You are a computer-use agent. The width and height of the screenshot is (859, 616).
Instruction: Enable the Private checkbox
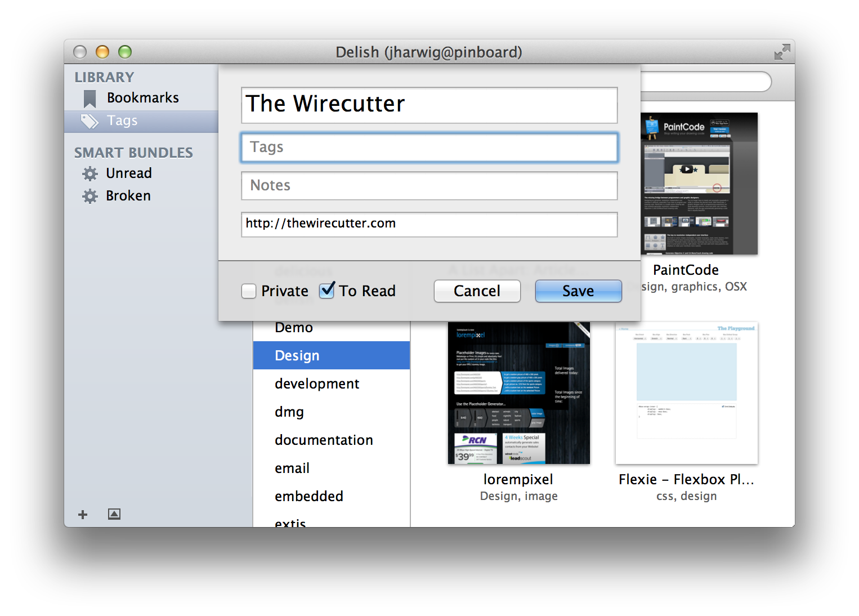[x=249, y=291]
